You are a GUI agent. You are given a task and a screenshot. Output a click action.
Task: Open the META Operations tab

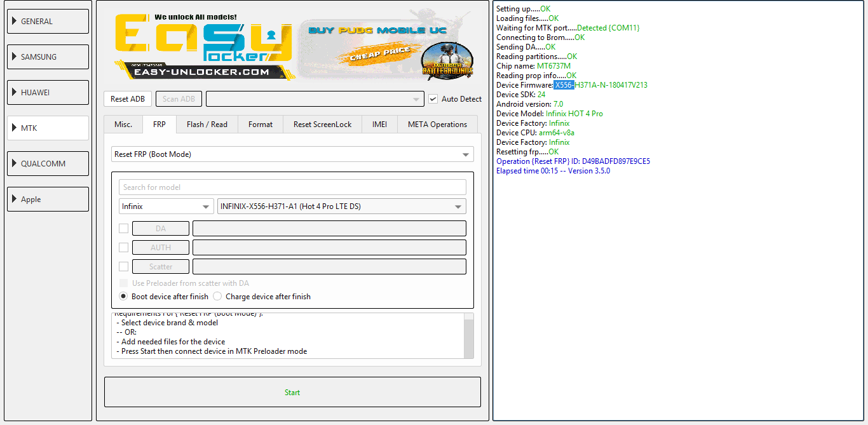tap(438, 125)
